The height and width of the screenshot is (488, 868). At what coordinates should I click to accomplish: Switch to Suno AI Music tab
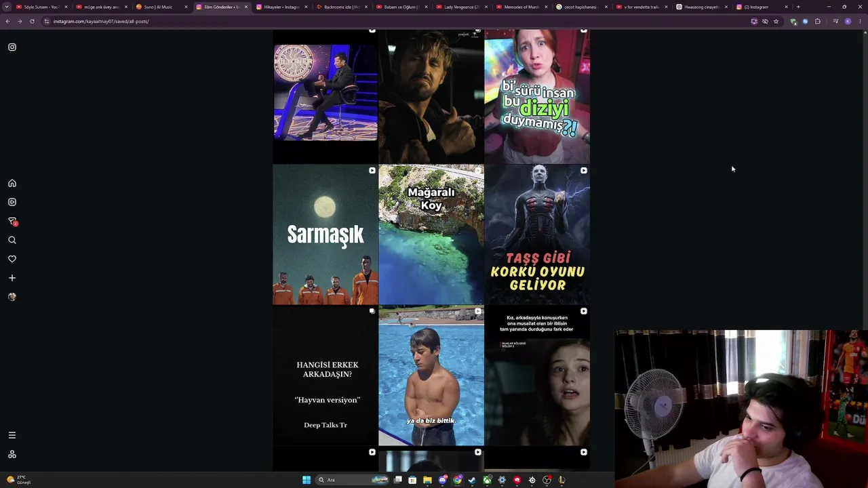(161, 7)
